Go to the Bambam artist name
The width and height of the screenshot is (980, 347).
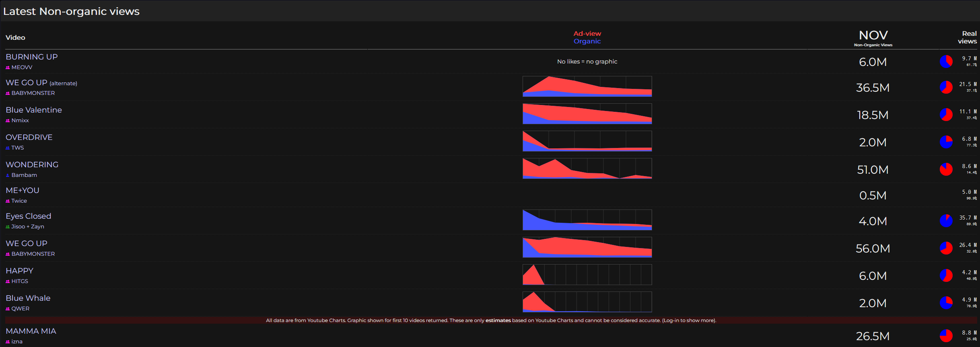(24, 175)
